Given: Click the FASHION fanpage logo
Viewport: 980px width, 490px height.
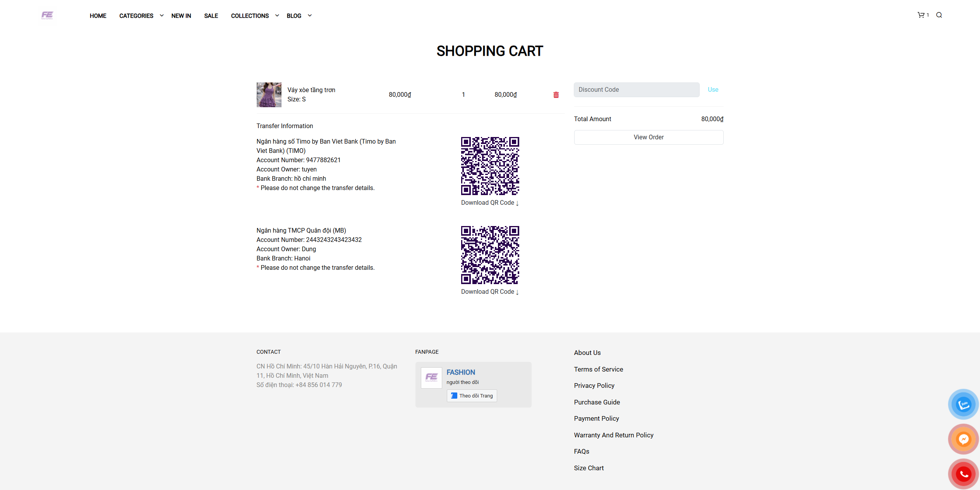Looking at the screenshot, I should (431, 377).
